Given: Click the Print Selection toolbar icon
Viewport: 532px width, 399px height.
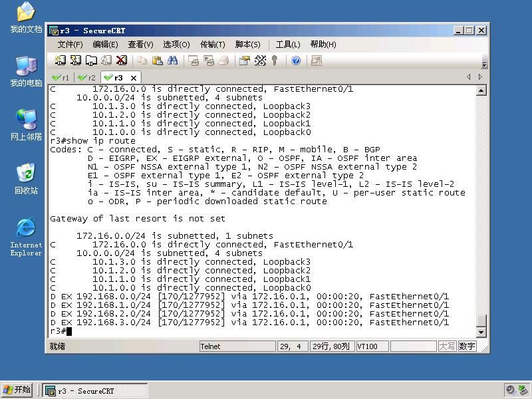Looking at the screenshot, I should pyautogui.click(x=208, y=61).
